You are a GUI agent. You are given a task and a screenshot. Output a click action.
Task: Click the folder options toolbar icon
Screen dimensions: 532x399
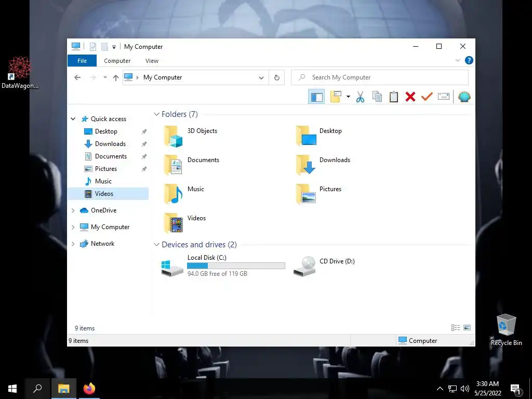coord(336,97)
